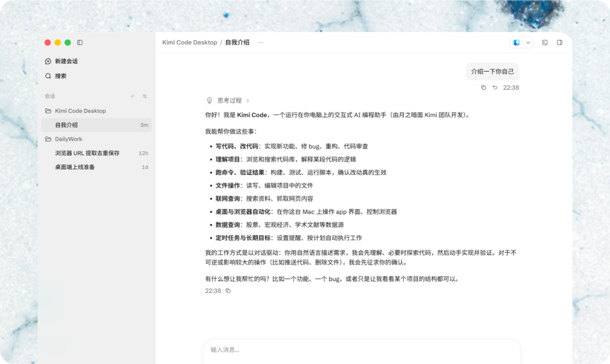Add a new project with plus icon next to 会话
The image size is (610, 364).
pyautogui.click(x=132, y=96)
